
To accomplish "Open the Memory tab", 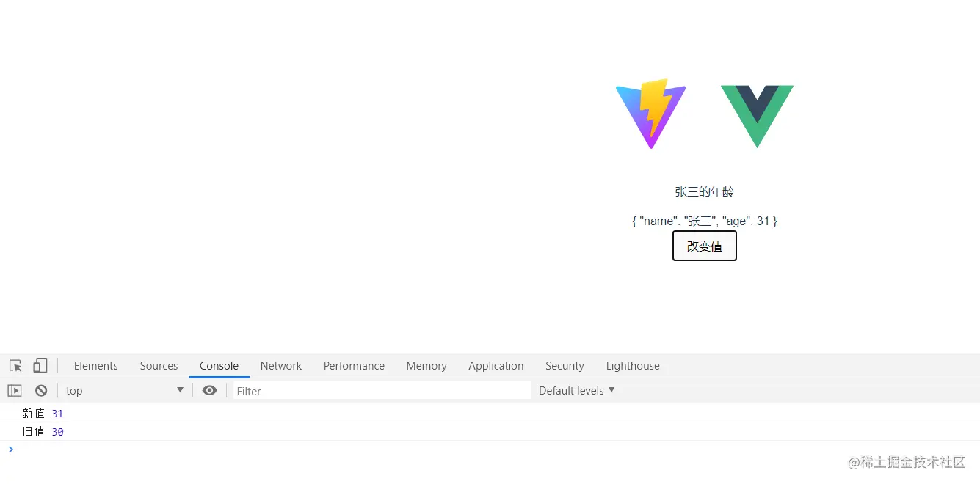I will (x=427, y=365).
